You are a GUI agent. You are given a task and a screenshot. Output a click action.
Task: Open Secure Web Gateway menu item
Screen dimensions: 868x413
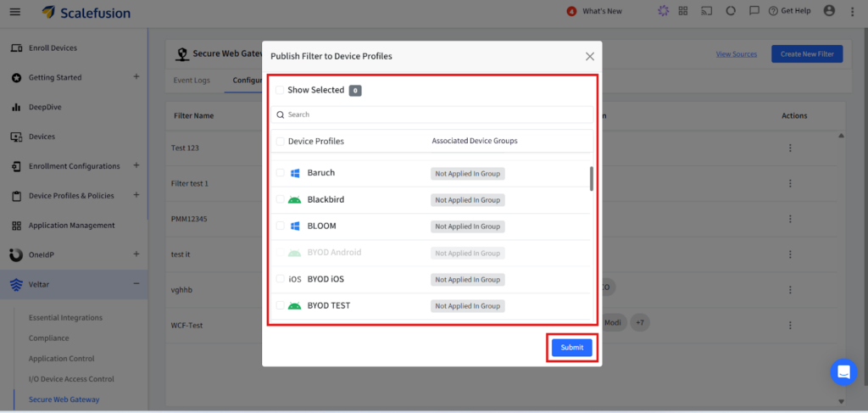click(64, 399)
